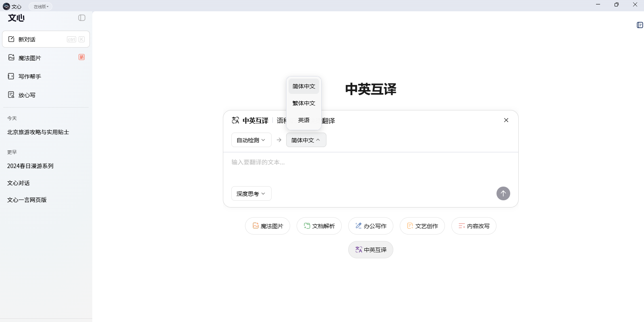Select 简体中文 from the language menu

pos(303,86)
